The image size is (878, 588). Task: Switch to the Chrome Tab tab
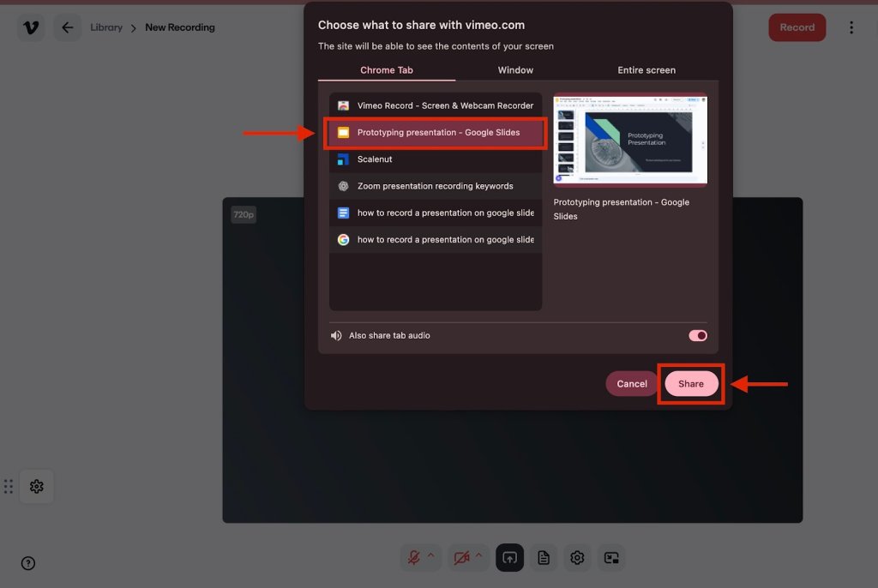[387, 70]
